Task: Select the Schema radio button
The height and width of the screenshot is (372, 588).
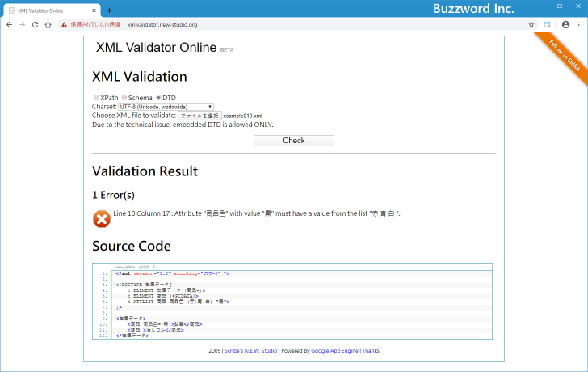Action: pyautogui.click(x=123, y=98)
